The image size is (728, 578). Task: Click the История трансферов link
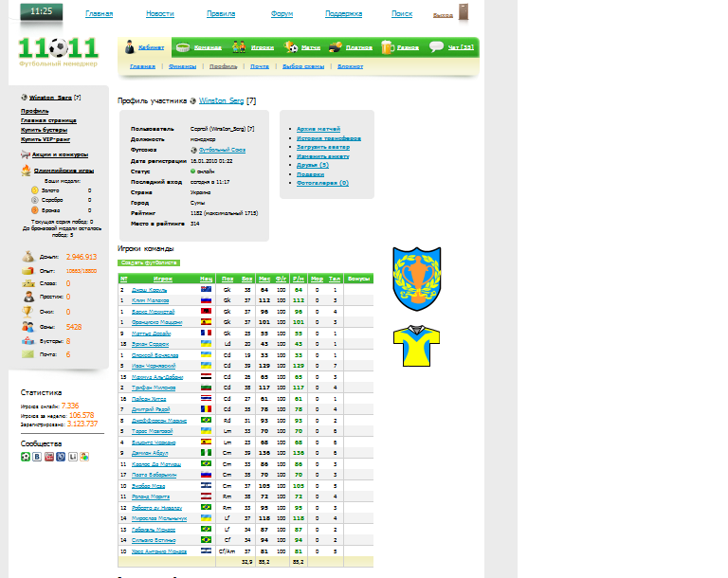[328, 138]
